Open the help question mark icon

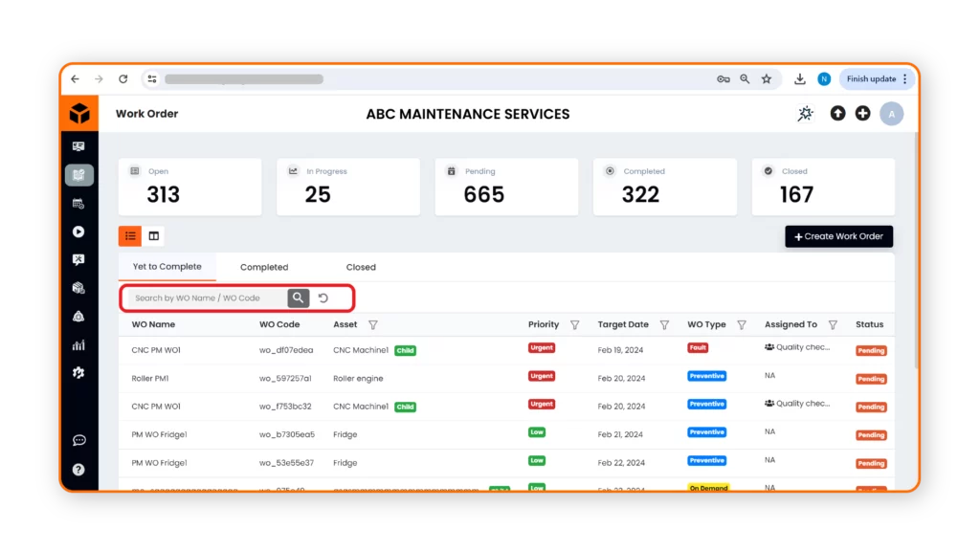78,469
